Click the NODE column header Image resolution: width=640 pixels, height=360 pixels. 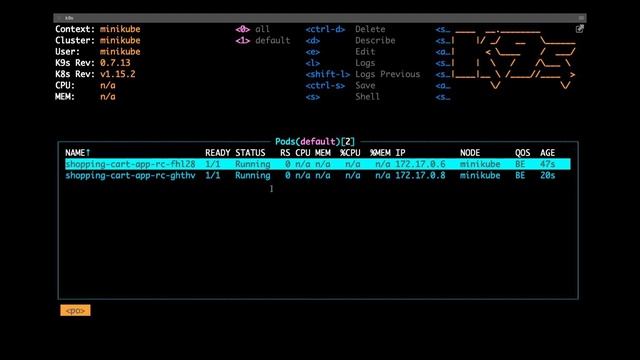pos(470,153)
